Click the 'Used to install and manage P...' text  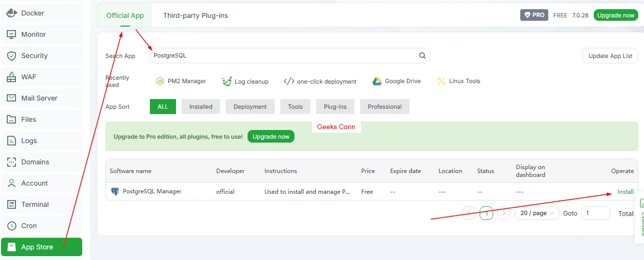coord(307,191)
